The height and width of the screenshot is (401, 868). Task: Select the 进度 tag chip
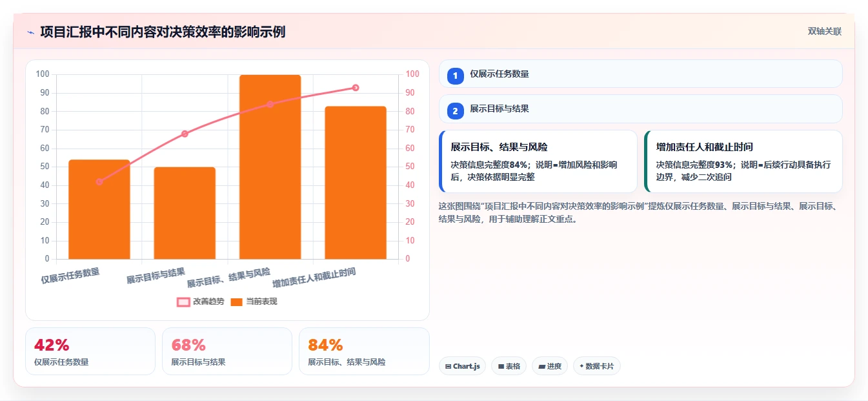point(550,366)
